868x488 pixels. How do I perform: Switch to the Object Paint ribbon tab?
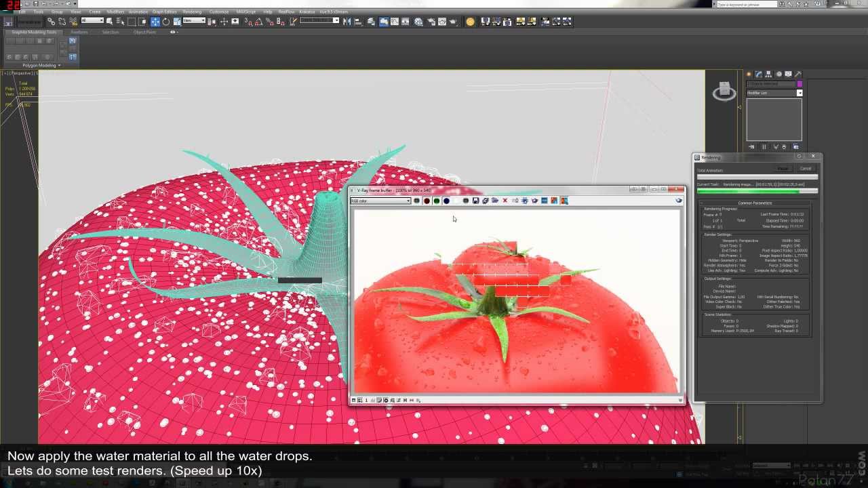tap(144, 32)
